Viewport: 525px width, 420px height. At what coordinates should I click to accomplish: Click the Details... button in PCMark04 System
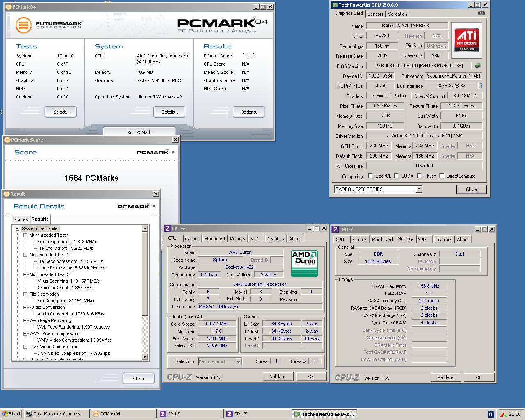coord(169,112)
